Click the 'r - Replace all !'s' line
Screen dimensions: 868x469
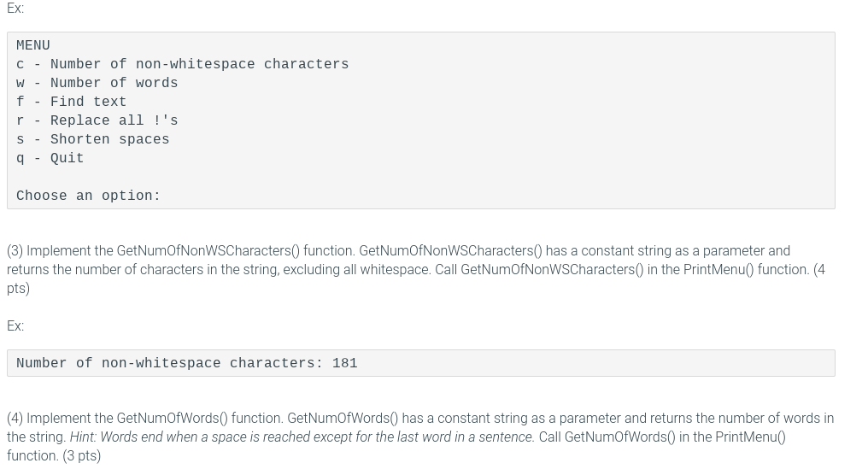pyautogui.click(x=97, y=120)
